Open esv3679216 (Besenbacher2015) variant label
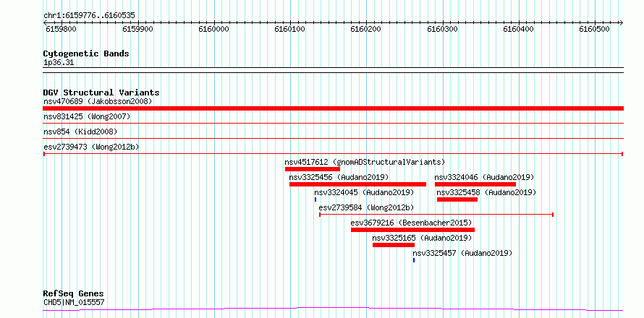This screenshot has width=644, height=318. pos(411,223)
